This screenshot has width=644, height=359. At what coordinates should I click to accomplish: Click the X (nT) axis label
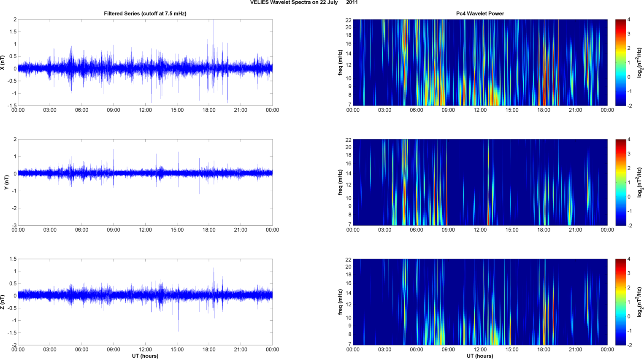click(x=3, y=62)
